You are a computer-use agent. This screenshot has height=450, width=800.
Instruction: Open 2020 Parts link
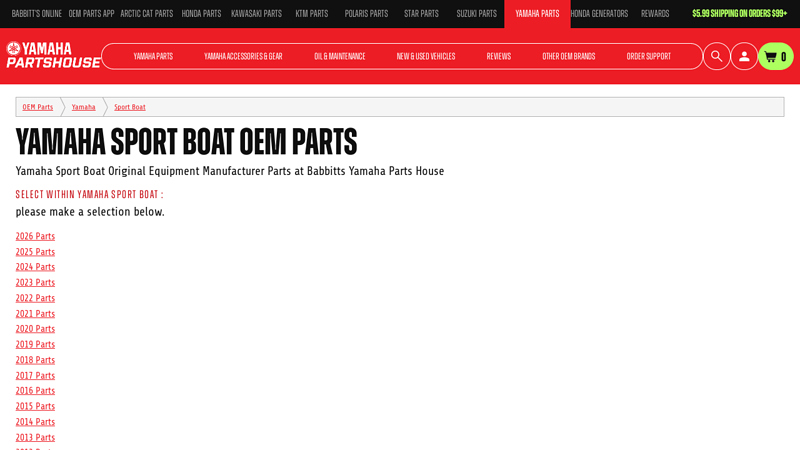pos(35,329)
